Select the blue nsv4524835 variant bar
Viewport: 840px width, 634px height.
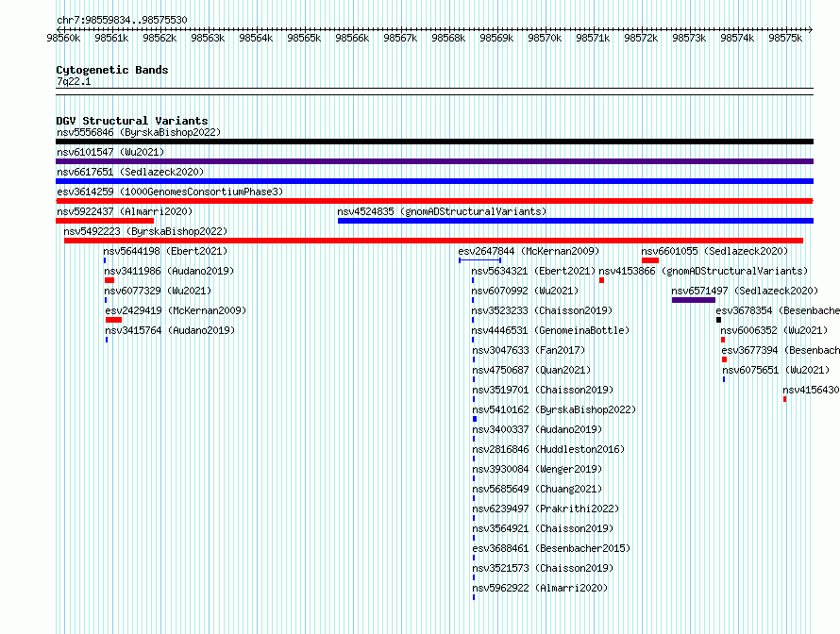click(x=576, y=221)
